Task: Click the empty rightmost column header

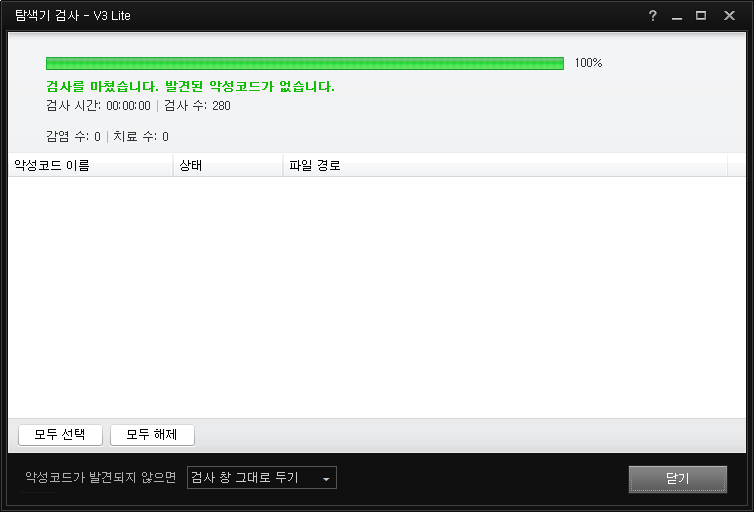Action: click(737, 165)
